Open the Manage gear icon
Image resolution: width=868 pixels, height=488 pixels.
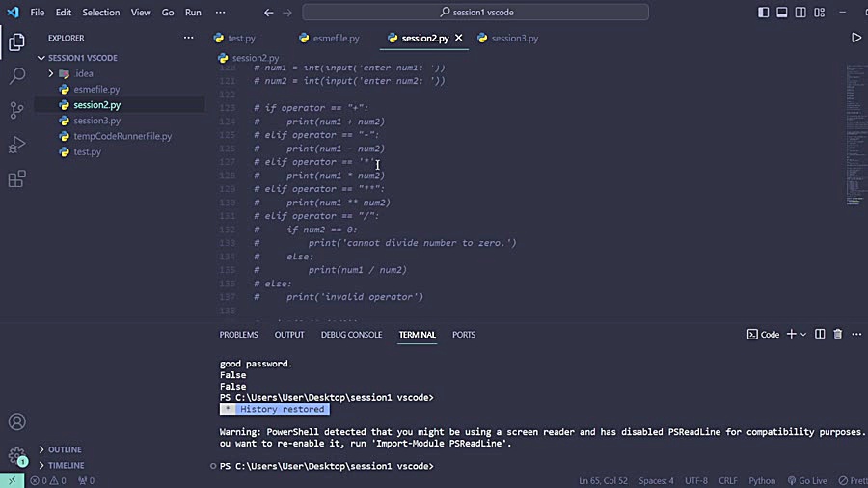[x=16, y=456]
